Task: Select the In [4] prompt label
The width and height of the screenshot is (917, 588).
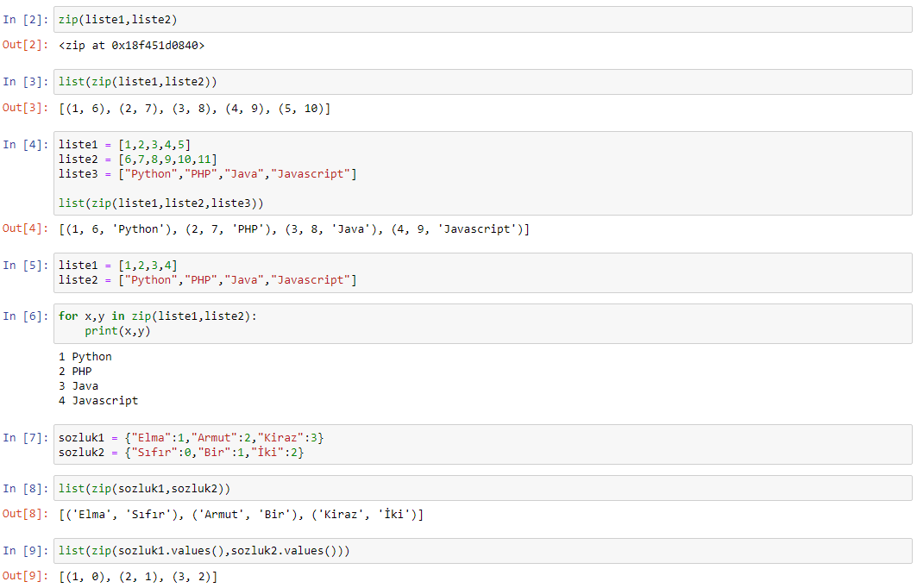Action: (x=25, y=144)
